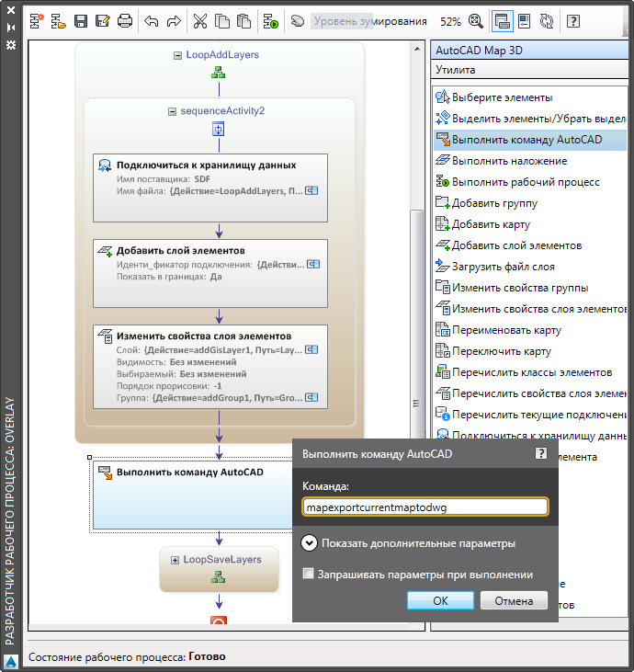Copy the selected activity
This screenshot has width=634, height=672.
pyautogui.click(x=222, y=20)
